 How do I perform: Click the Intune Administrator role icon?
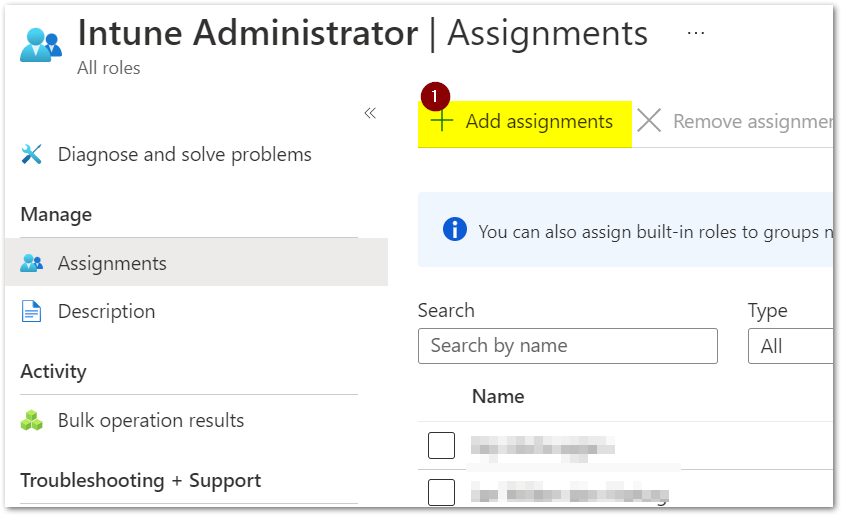click(x=41, y=45)
